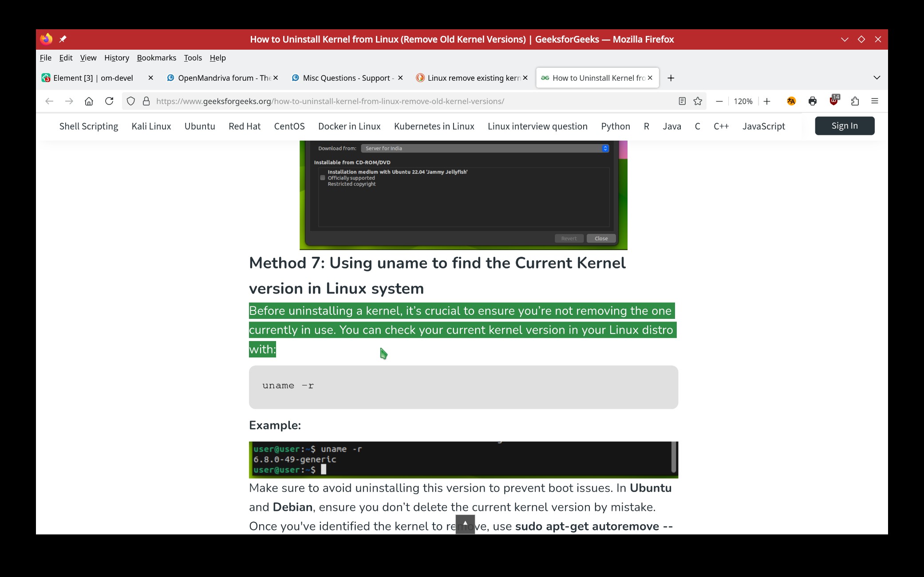Click the pin icon in title bar
Image resolution: width=924 pixels, height=577 pixels.
click(x=63, y=39)
